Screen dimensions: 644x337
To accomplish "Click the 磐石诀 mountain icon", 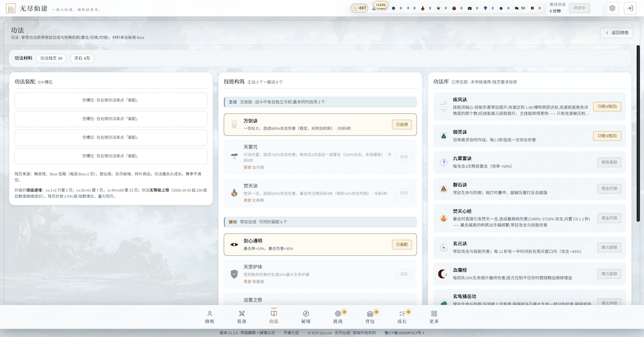I will tap(444, 188).
